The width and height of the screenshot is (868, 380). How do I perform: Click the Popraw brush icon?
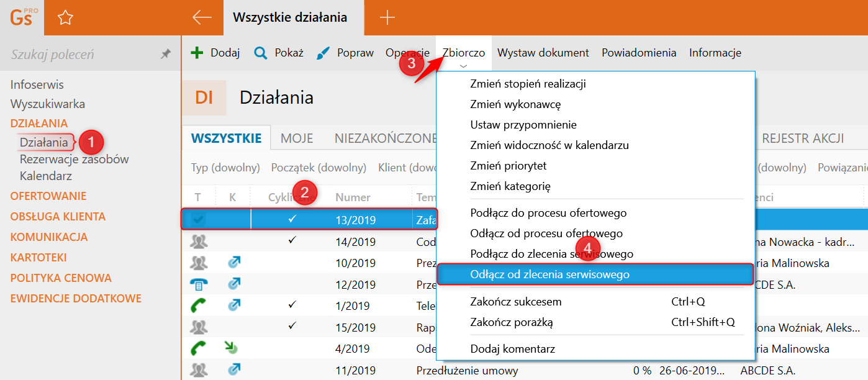(323, 53)
